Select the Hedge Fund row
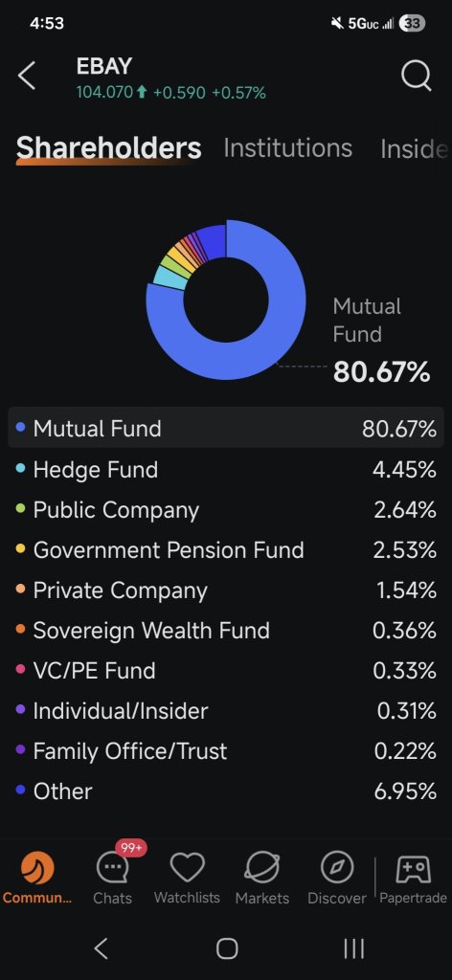Viewport: 452px width, 980px height. pos(226,469)
